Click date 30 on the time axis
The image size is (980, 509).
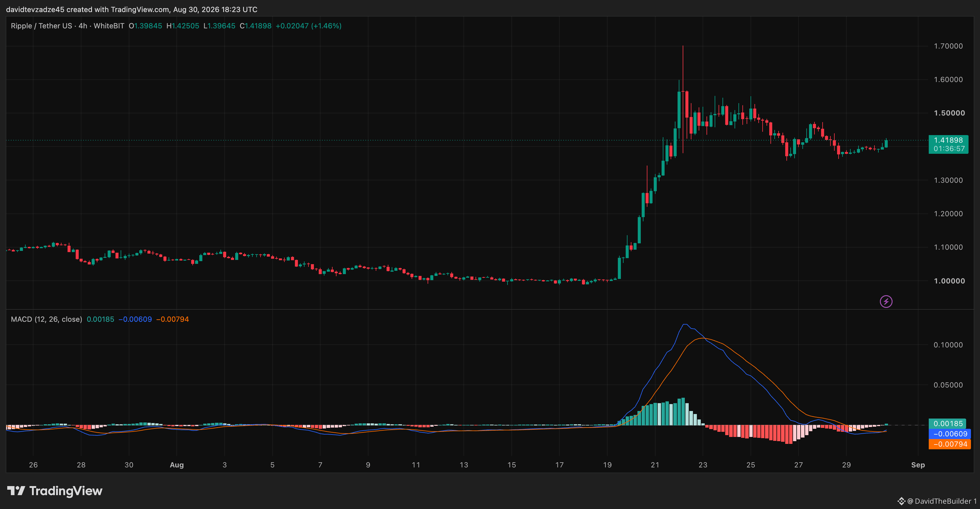[x=129, y=465]
